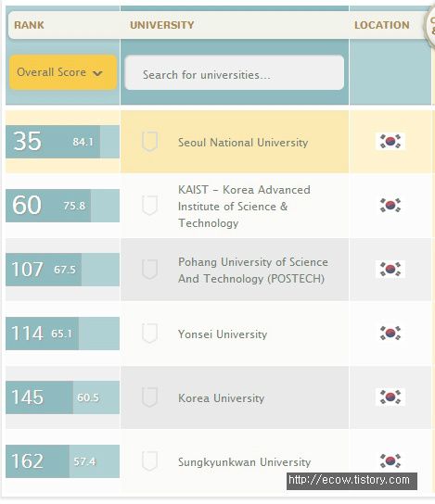Focus the Search for universities field
This screenshot has height=504, width=435.
[x=235, y=72]
